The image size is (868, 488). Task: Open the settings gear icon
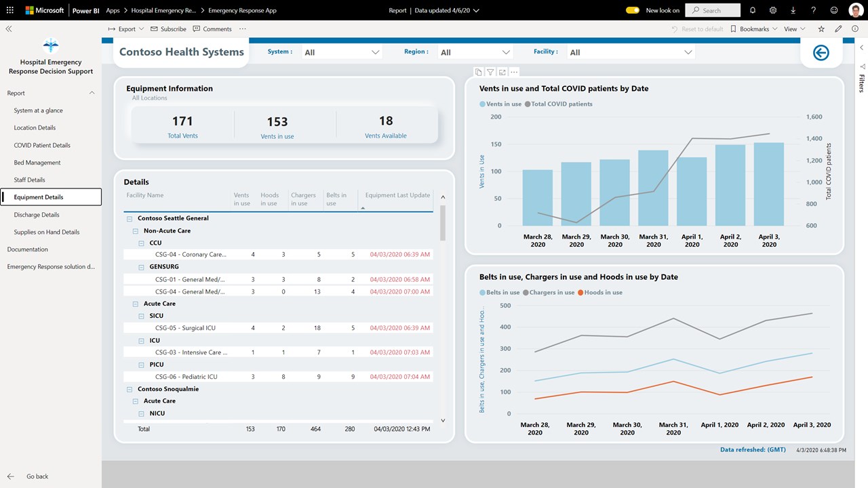[x=773, y=10]
